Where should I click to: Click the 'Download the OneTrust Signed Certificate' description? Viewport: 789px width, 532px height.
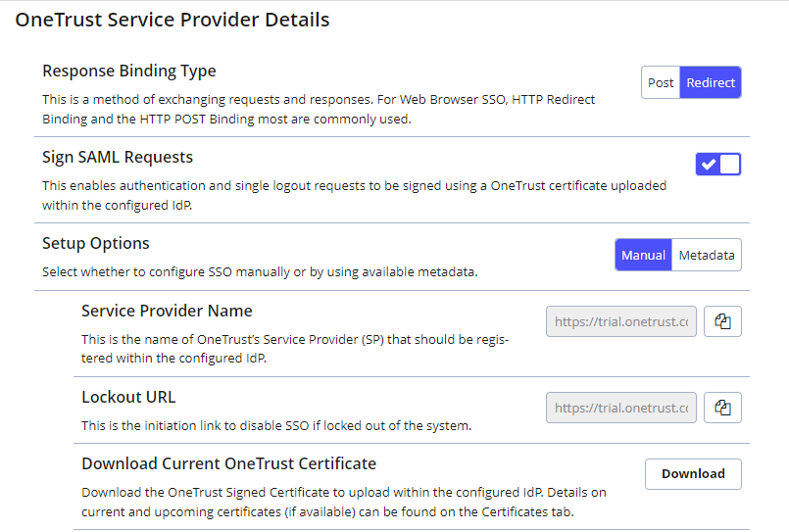pos(344,502)
